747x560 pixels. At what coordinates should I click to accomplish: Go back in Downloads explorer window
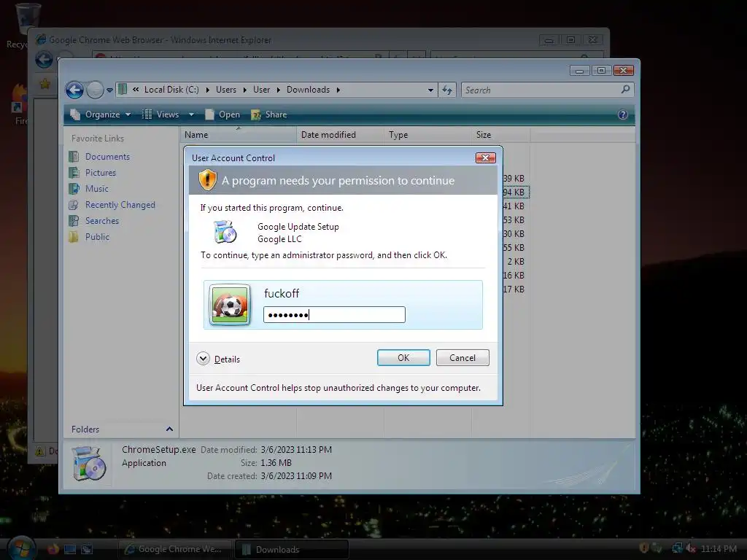pyautogui.click(x=74, y=90)
